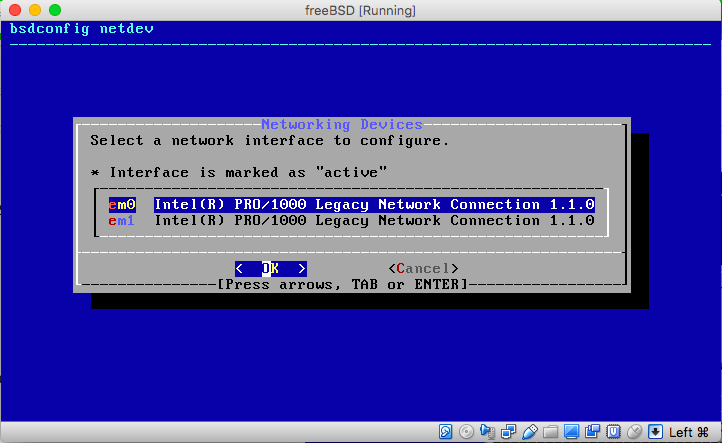Click the 'Networking Devices' dialog title

[x=342, y=124]
